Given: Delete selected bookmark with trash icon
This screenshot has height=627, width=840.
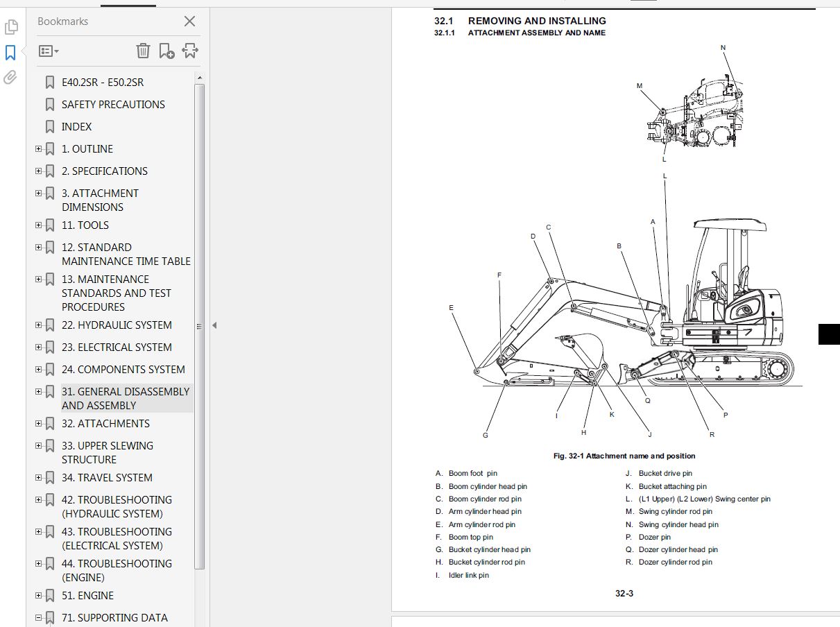Looking at the screenshot, I should pyautogui.click(x=143, y=51).
